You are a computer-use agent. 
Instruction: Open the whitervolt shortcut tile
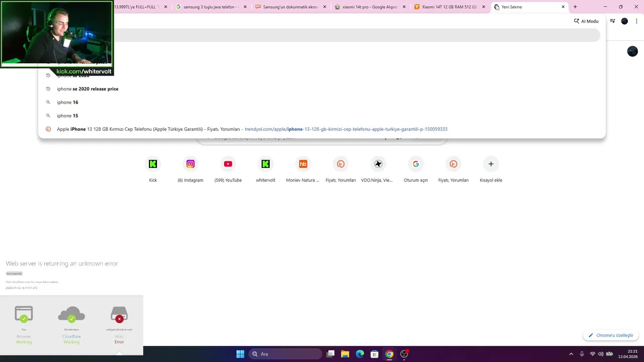tap(266, 170)
